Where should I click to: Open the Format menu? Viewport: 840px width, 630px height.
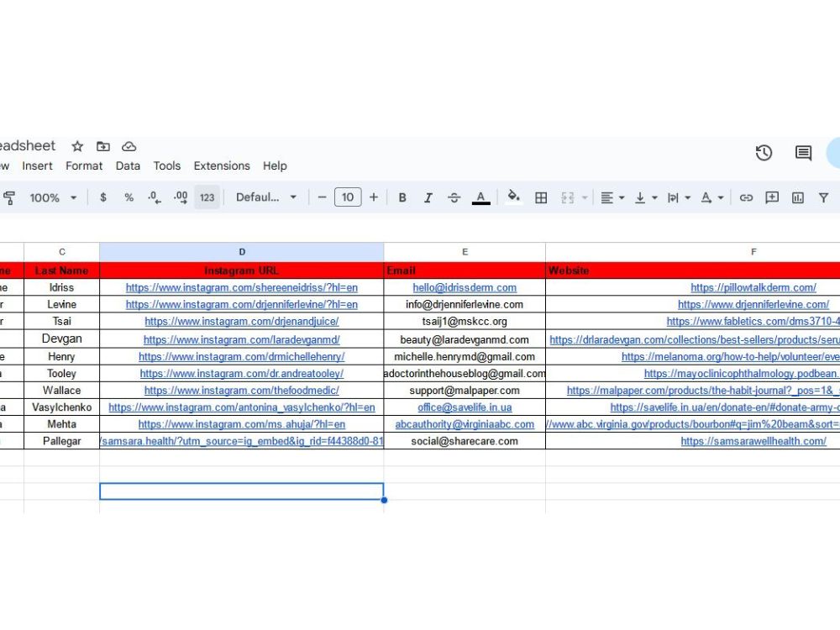tap(84, 166)
